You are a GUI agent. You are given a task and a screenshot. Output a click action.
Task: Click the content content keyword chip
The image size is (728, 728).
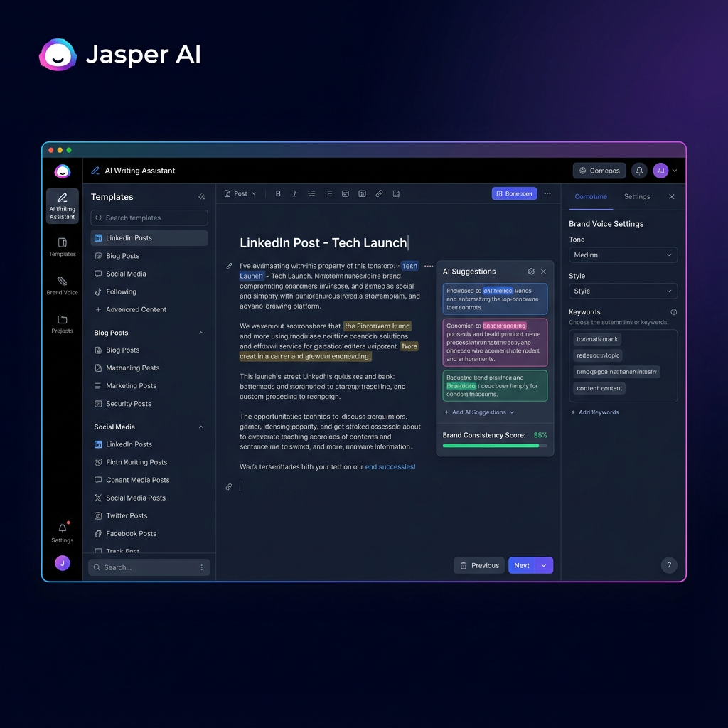point(599,388)
